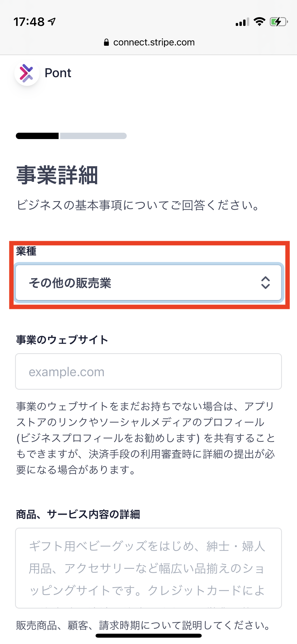Tap the Wi-Fi status icon
The width and height of the screenshot is (297, 644).
[259, 22]
